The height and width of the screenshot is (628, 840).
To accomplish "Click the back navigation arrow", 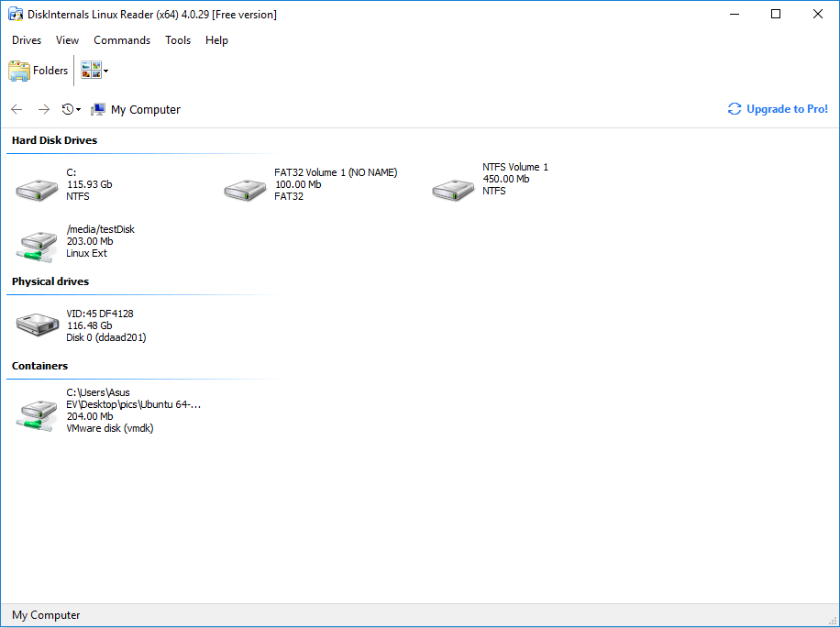I will (17, 110).
